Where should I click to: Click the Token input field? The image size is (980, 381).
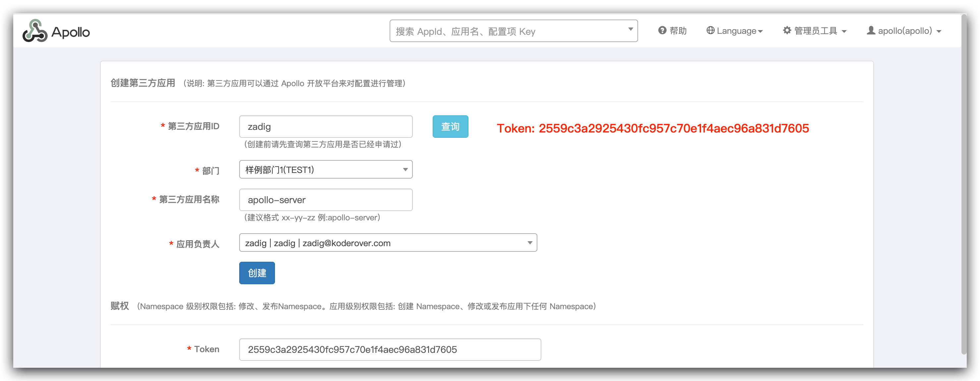390,350
